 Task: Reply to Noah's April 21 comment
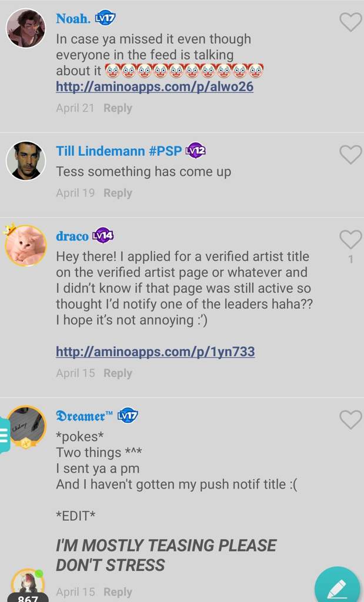point(118,108)
